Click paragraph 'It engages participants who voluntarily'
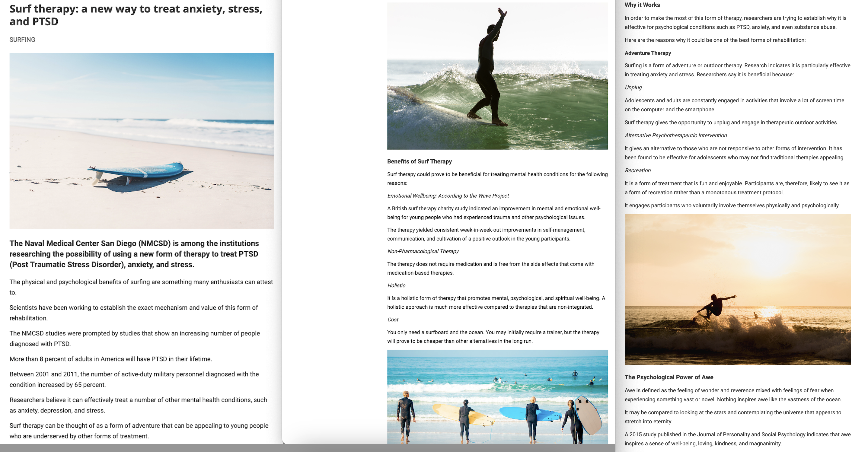Viewport: 868px width, 452px height. 732,205
